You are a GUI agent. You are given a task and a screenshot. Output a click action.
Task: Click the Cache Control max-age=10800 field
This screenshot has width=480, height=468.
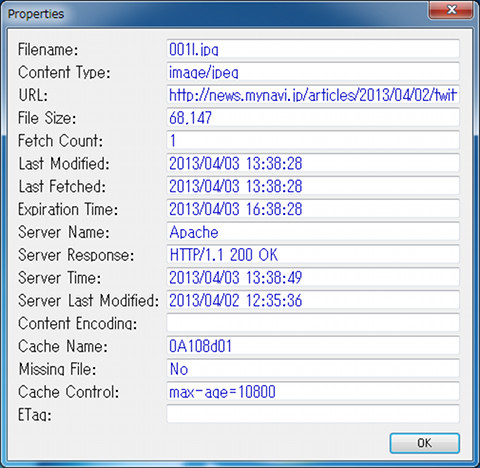[x=313, y=391]
